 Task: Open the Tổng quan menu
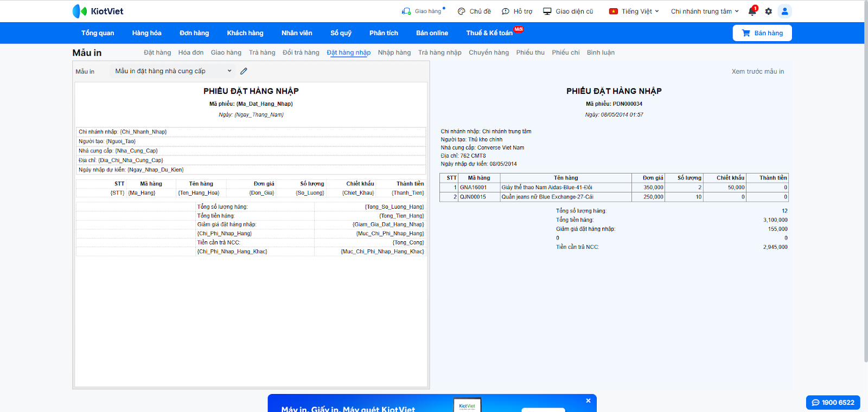point(98,33)
